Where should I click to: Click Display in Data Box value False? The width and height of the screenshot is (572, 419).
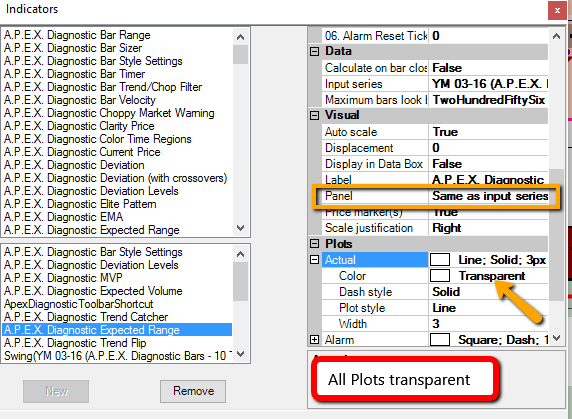[x=488, y=164]
